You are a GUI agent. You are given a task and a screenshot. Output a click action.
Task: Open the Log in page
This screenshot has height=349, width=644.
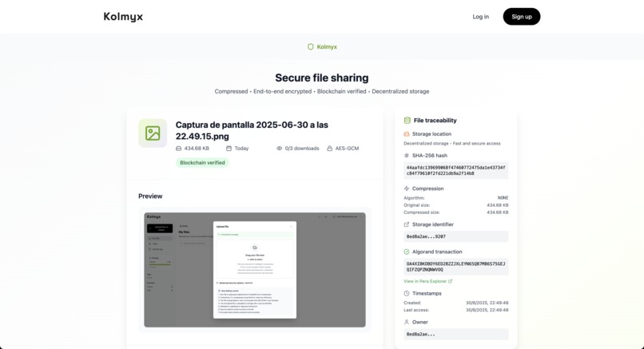click(480, 17)
